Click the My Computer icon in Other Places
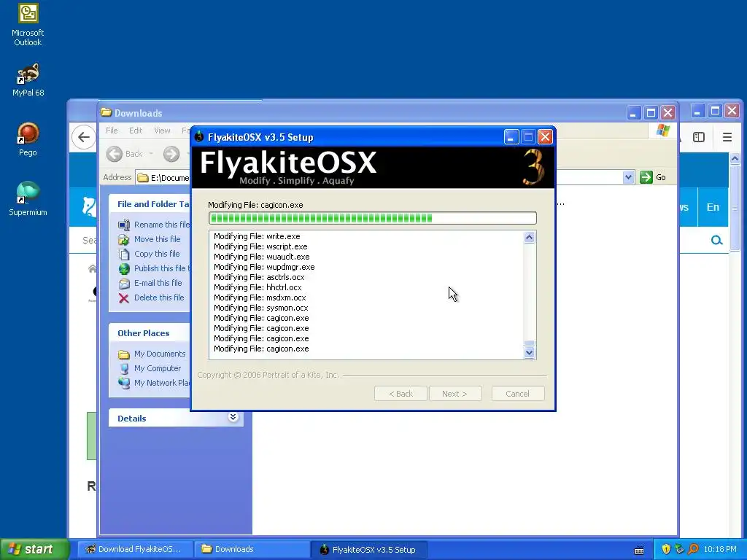The height and width of the screenshot is (560, 747). pos(124,368)
